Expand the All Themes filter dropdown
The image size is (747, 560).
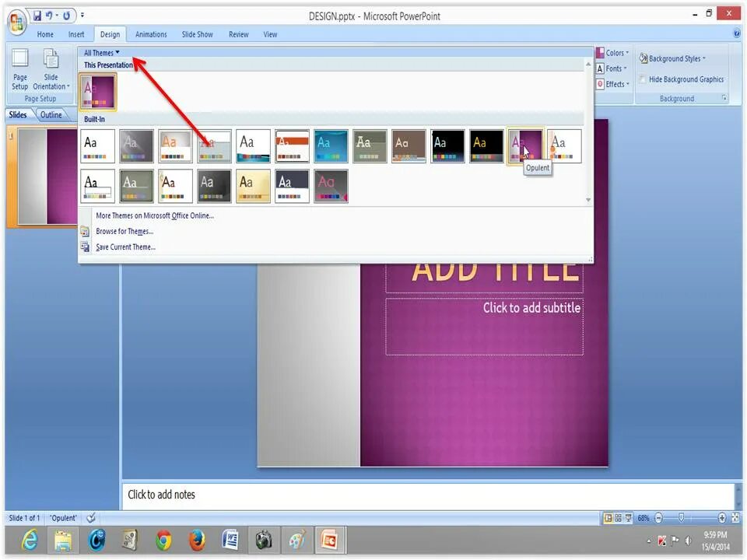pos(101,53)
